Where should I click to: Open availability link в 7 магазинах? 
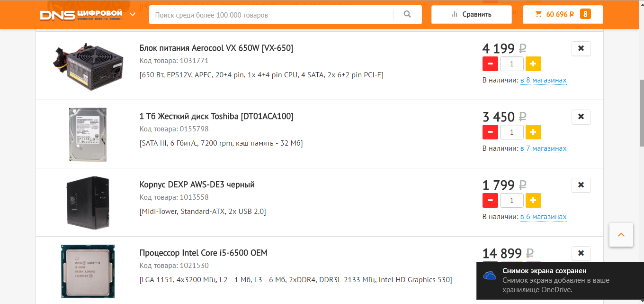click(544, 148)
